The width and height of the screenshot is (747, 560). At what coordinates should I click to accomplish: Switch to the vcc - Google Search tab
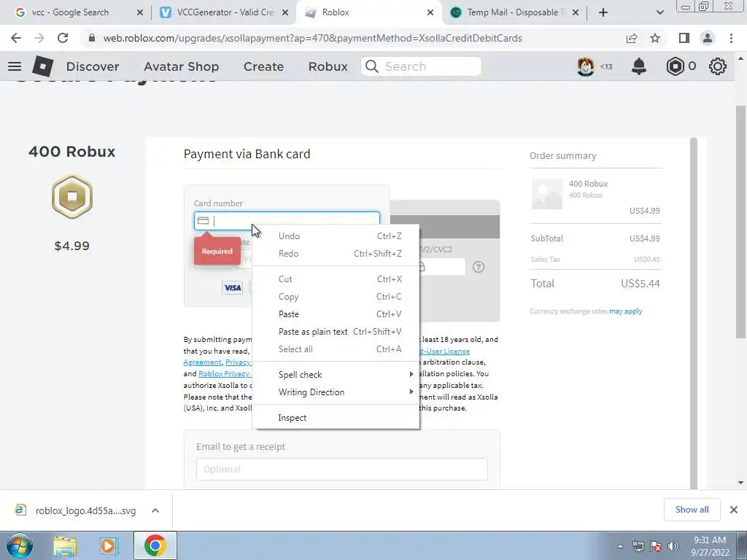(x=70, y=12)
